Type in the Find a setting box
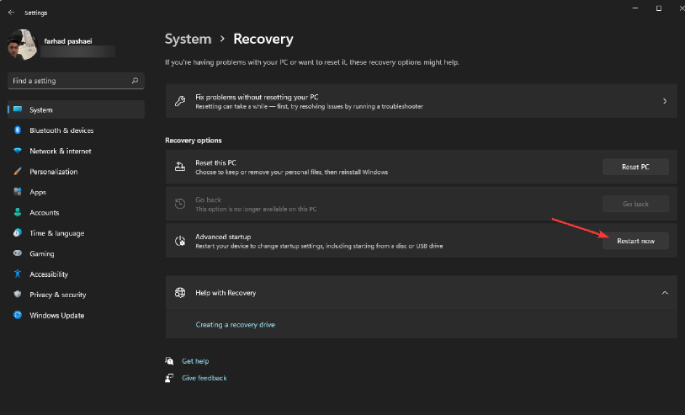685x415 pixels. click(x=70, y=80)
